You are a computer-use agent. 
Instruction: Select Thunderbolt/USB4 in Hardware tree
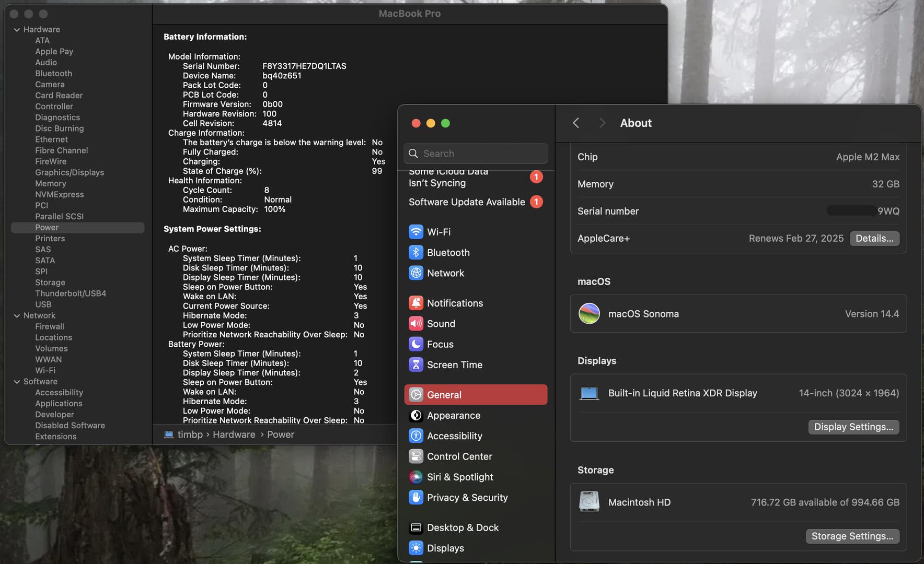tap(71, 293)
